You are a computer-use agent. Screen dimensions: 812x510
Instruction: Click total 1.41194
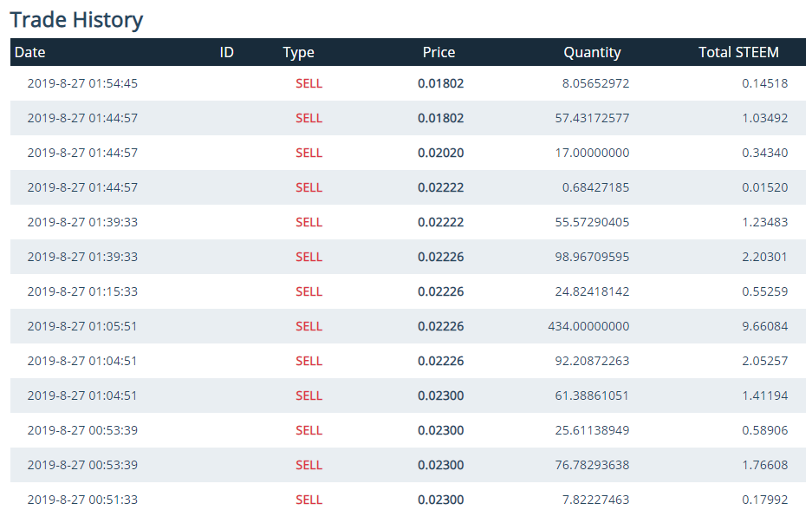765,396
